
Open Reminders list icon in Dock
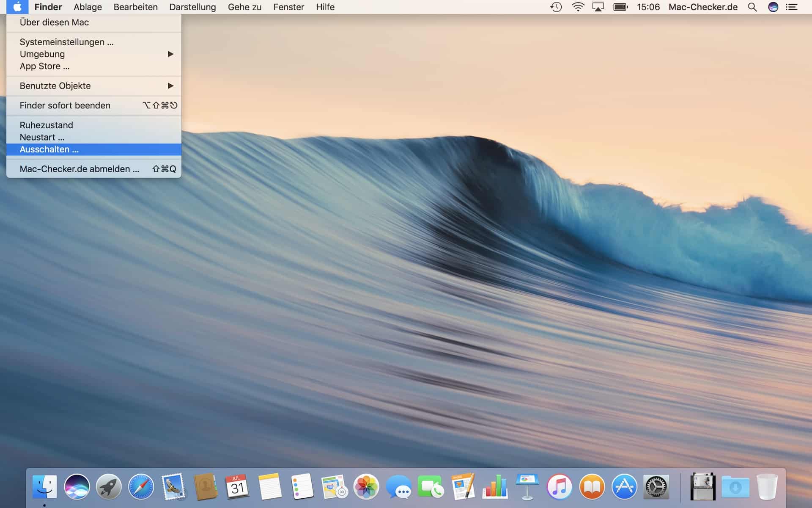302,487
